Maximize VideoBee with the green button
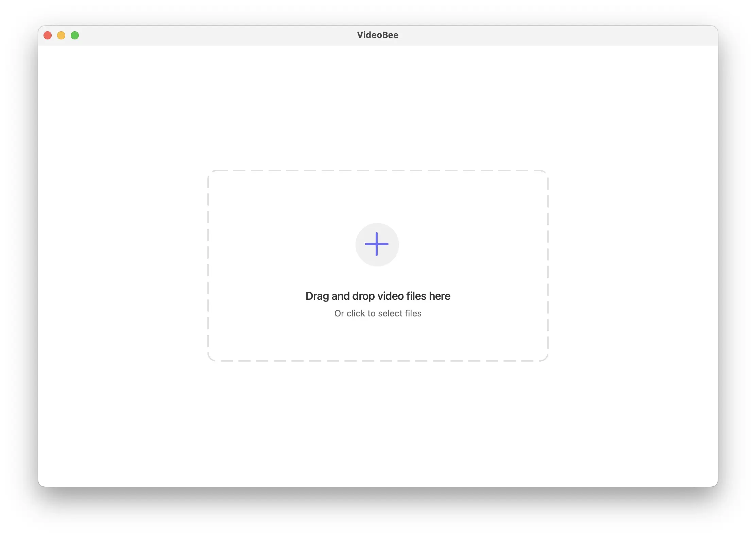Screen dimensions: 756x537 [x=75, y=35]
